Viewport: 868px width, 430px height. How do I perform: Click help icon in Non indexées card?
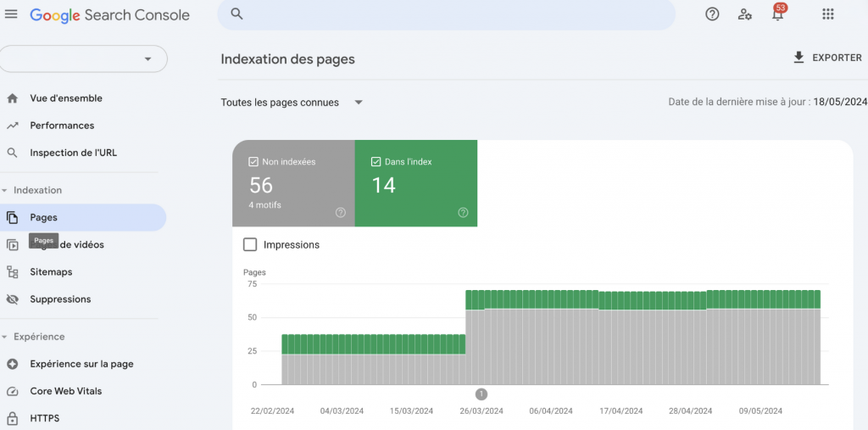point(341,212)
